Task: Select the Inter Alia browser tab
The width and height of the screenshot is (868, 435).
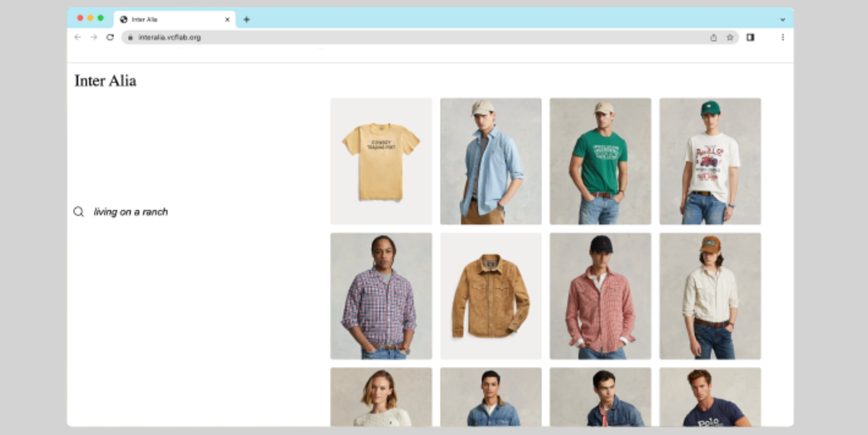Action: tap(174, 20)
